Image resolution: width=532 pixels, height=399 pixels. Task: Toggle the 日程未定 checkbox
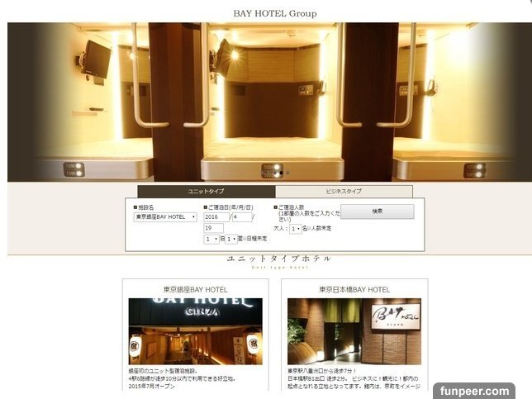tap(241, 239)
